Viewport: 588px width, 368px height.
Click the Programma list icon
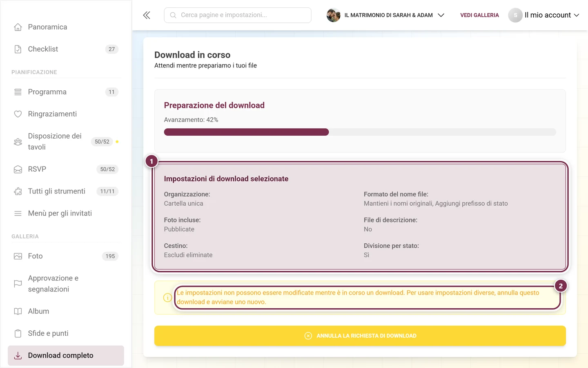(x=18, y=92)
